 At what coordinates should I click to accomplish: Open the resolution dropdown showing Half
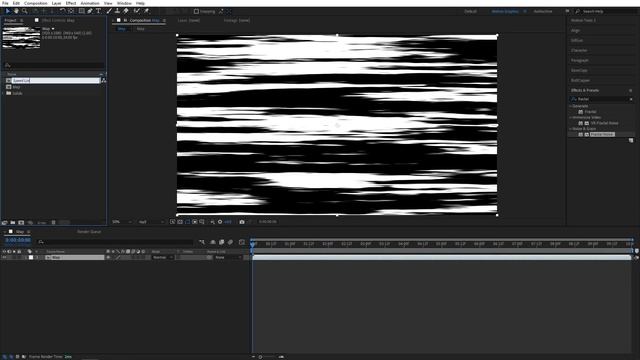(151, 222)
